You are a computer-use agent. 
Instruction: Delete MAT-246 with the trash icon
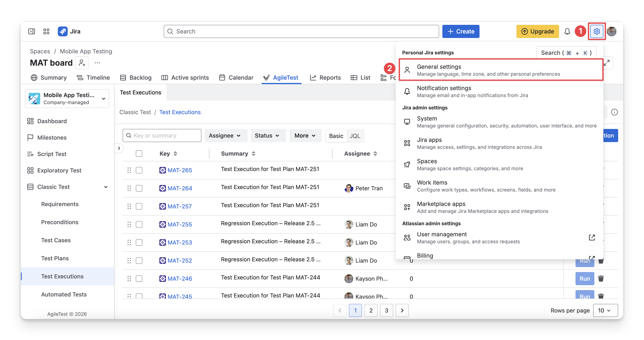[x=601, y=278]
